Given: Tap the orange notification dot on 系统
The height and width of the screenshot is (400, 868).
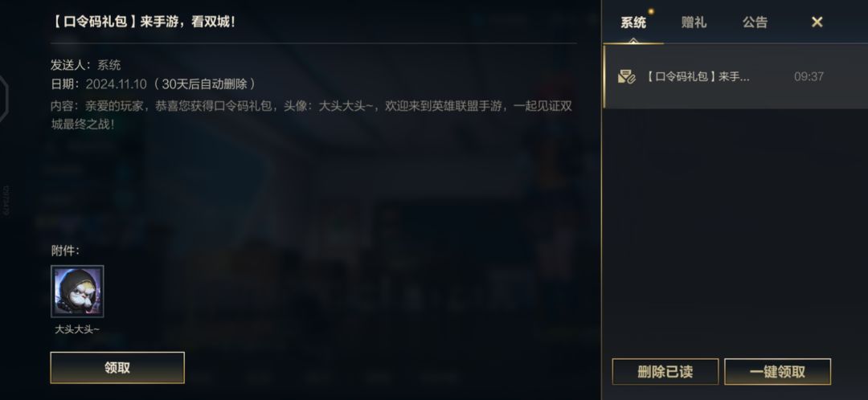Looking at the screenshot, I should click(652, 11).
